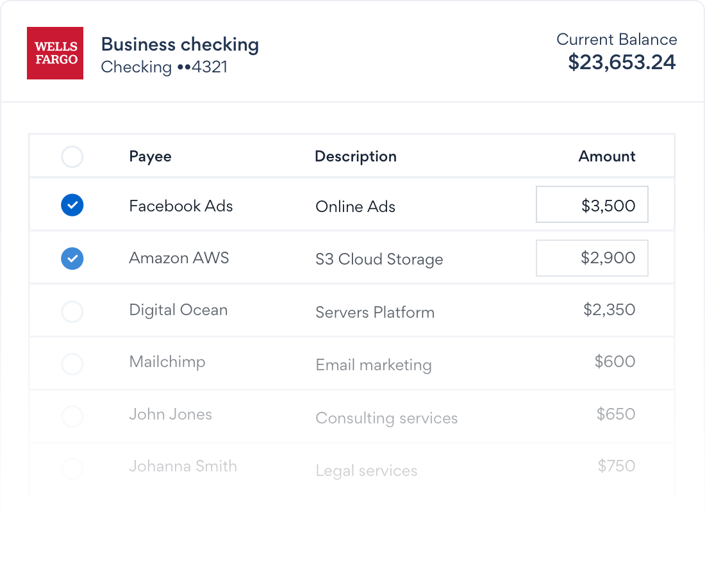705x588 pixels.
Task: Click the $3,500 amount input field
Action: point(592,204)
